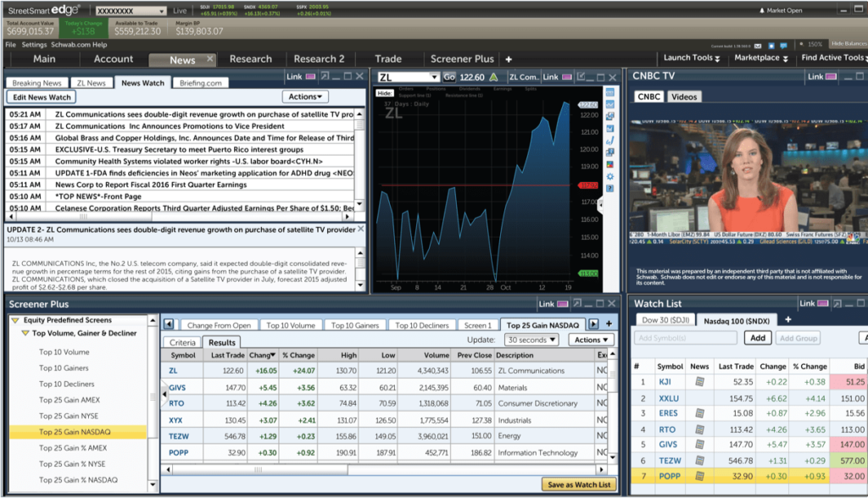This screenshot has width=868, height=498.
Task: Click the News window Link color swatch
Action: pyautogui.click(x=310, y=76)
